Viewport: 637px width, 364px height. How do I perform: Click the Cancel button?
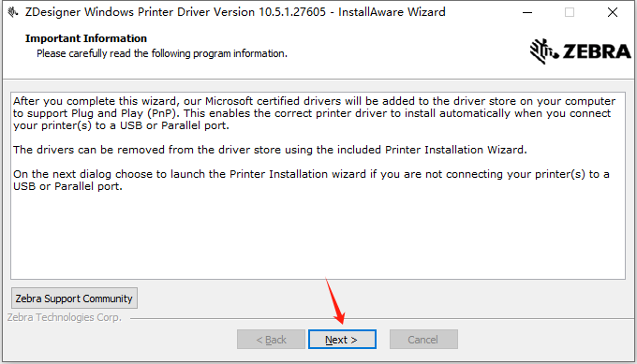[x=423, y=340]
